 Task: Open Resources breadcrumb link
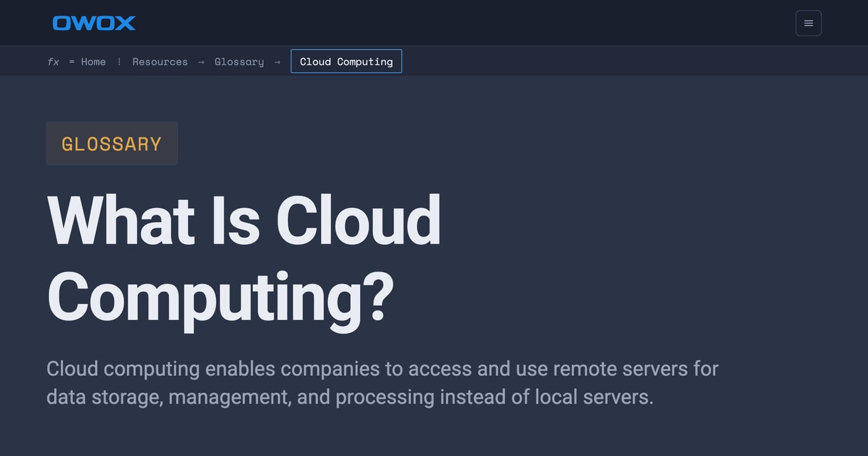click(x=160, y=62)
